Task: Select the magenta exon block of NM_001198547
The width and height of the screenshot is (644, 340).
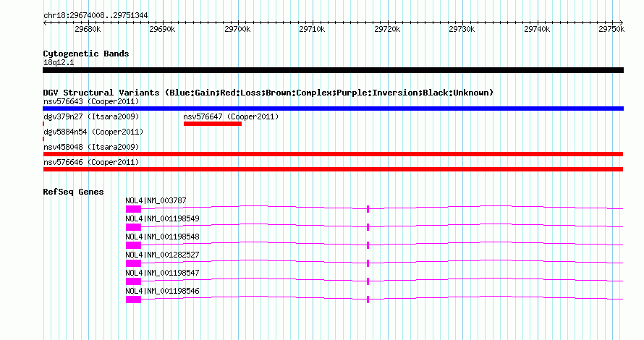Action: 133,281
